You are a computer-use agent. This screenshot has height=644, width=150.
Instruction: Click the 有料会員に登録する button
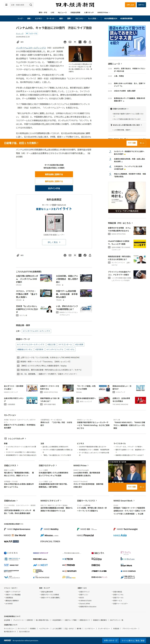[x=54, y=174]
